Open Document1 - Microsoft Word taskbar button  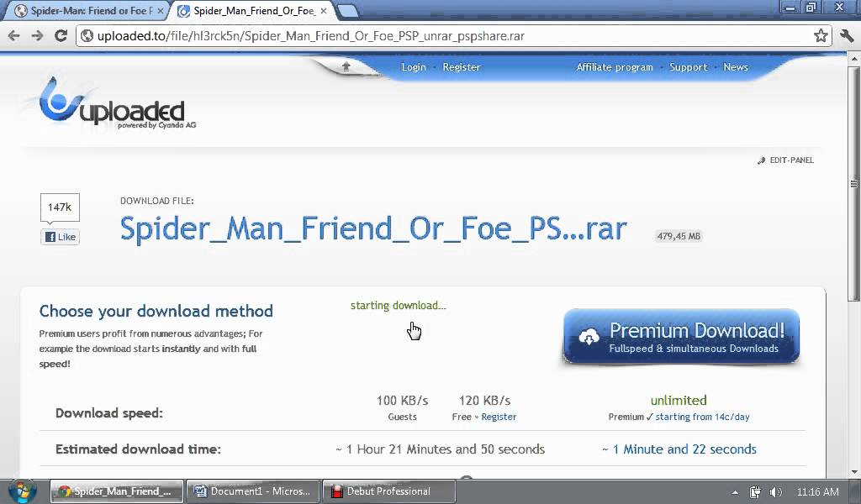tap(252, 491)
